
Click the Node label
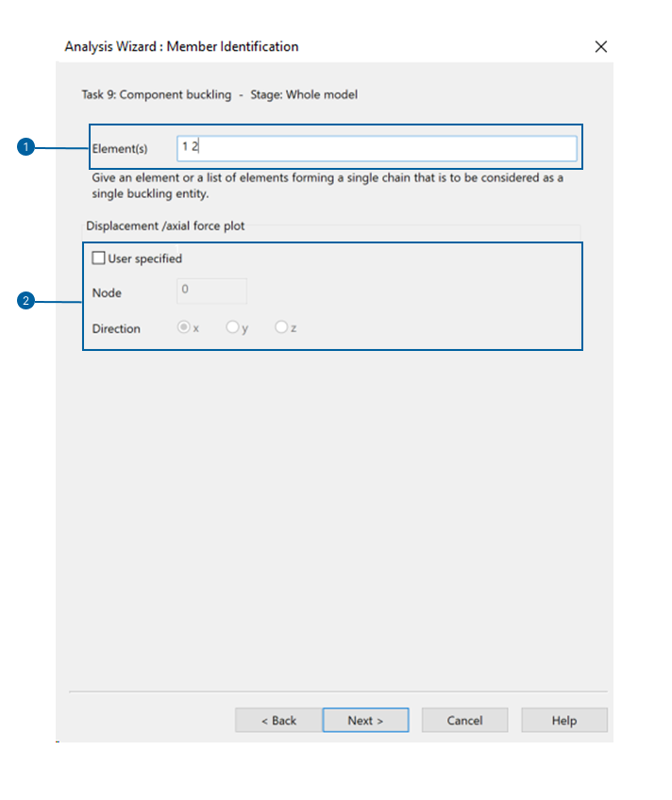tap(107, 292)
